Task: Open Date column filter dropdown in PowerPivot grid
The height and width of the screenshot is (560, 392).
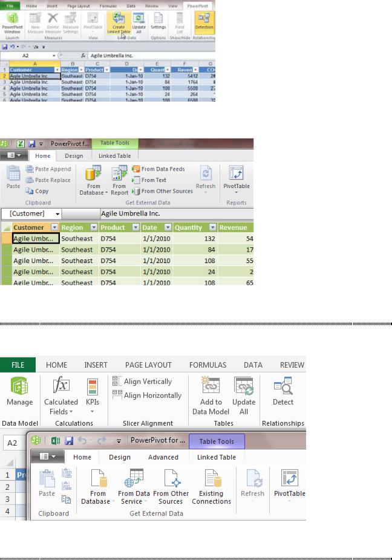Action: pyautogui.click(x=168, y=227)
